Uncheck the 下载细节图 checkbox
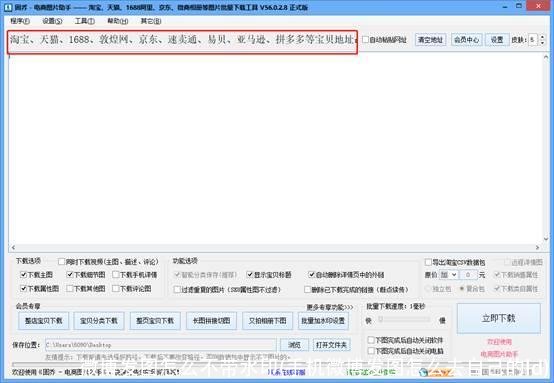Viewport: 554px width, 383px height. pyautogui.click(x=70, y=275)
